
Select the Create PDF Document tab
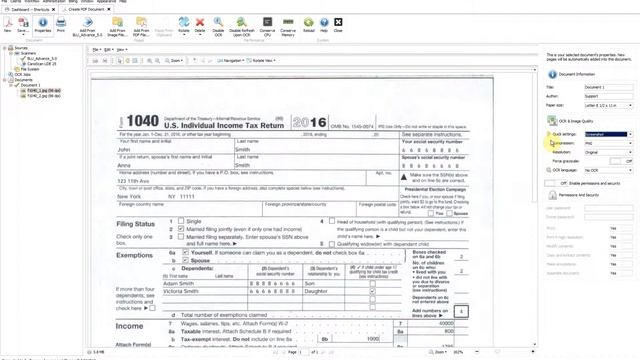pos(86,9)
